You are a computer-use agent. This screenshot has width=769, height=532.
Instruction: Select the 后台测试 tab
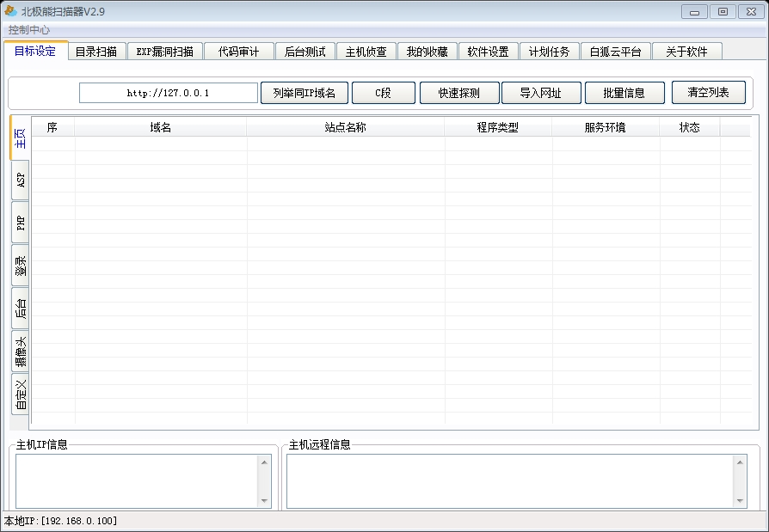click(x=305, y=52)
